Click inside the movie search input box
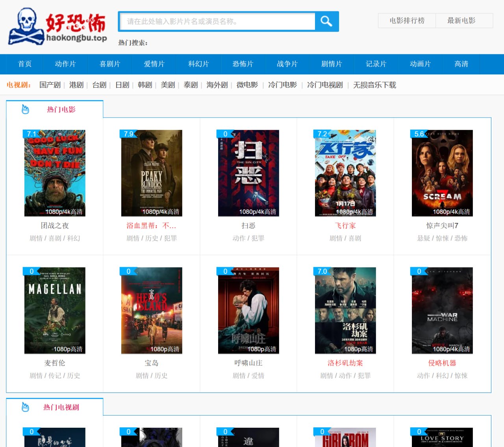504x447 pixels. pyautogui.click(x=217, y=22)
